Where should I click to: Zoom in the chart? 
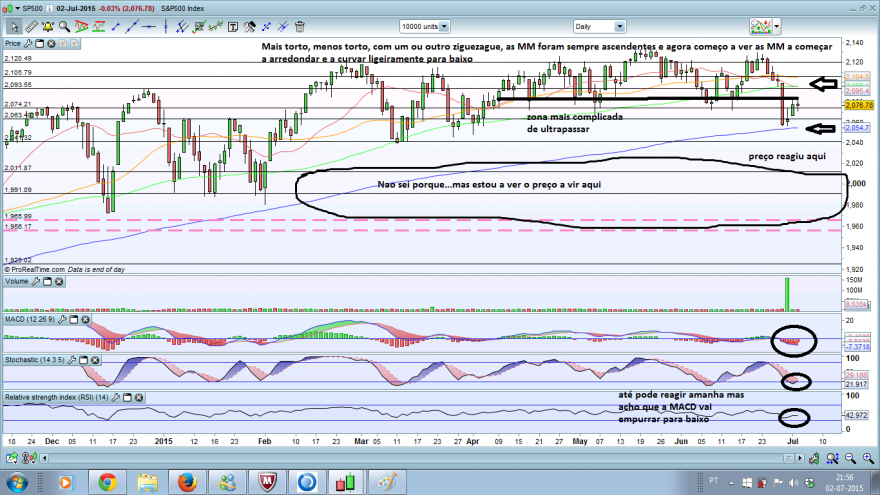tap(868, 459)
